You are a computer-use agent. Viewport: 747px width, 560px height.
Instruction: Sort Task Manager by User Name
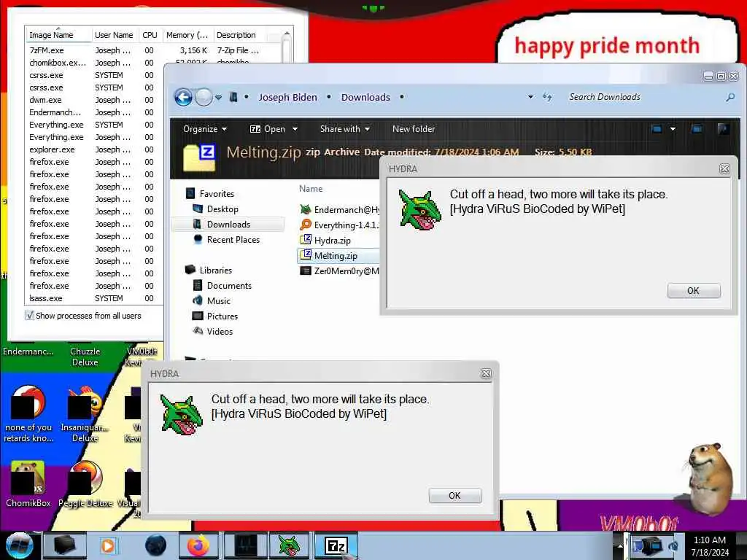(114, 35)
